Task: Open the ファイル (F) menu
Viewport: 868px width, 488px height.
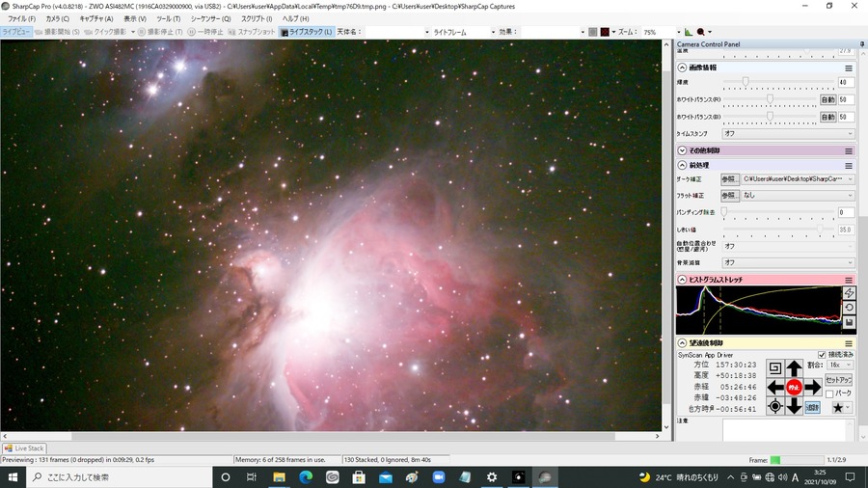Action: click(x=21, y=19)
